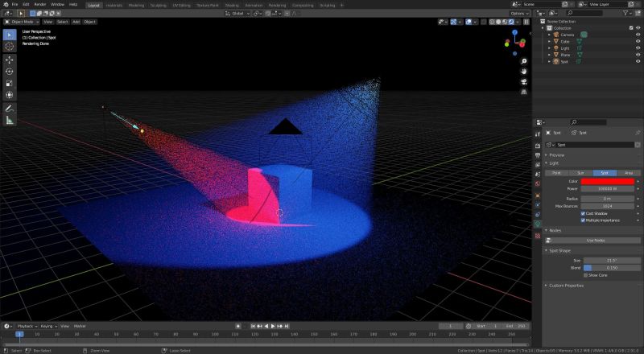Toggle the camera view icon
Viewport: 644px width, 354px height.
tap(524, 82)
